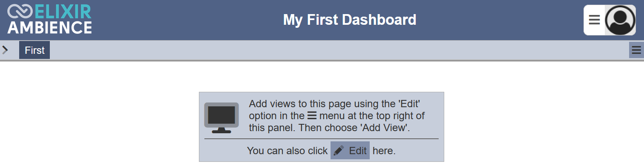The width and height of the screenshot is (644, 164).
Task: Click the My First Dashboard title
Action: [x=350, y=20]
